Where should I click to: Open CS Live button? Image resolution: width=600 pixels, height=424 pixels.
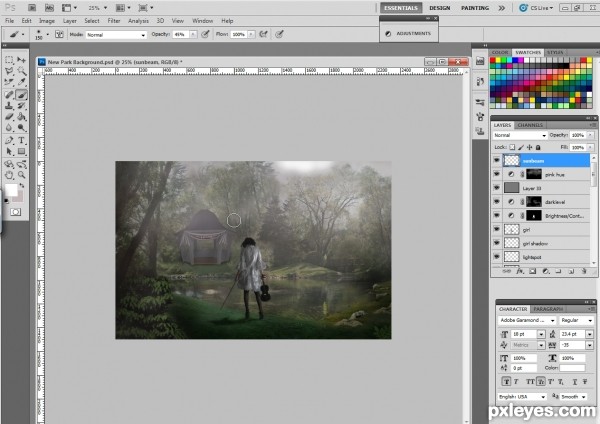click(x=536, y=8)
